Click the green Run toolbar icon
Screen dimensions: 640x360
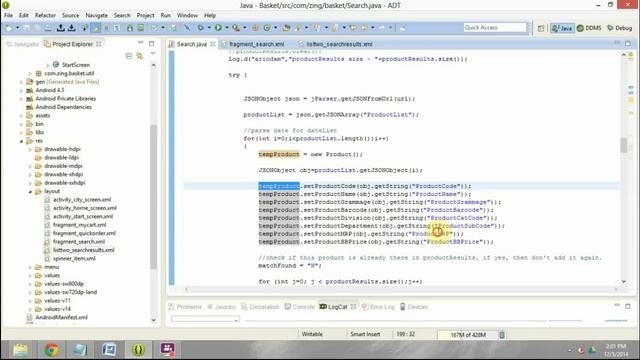pos(218,28)
